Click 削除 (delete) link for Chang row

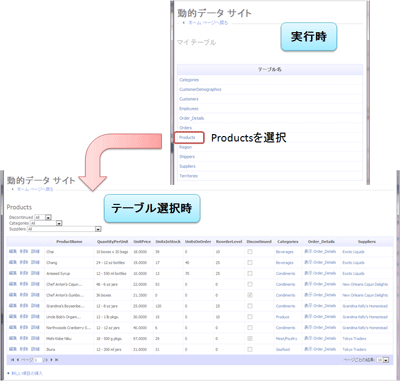coord(24,263)
